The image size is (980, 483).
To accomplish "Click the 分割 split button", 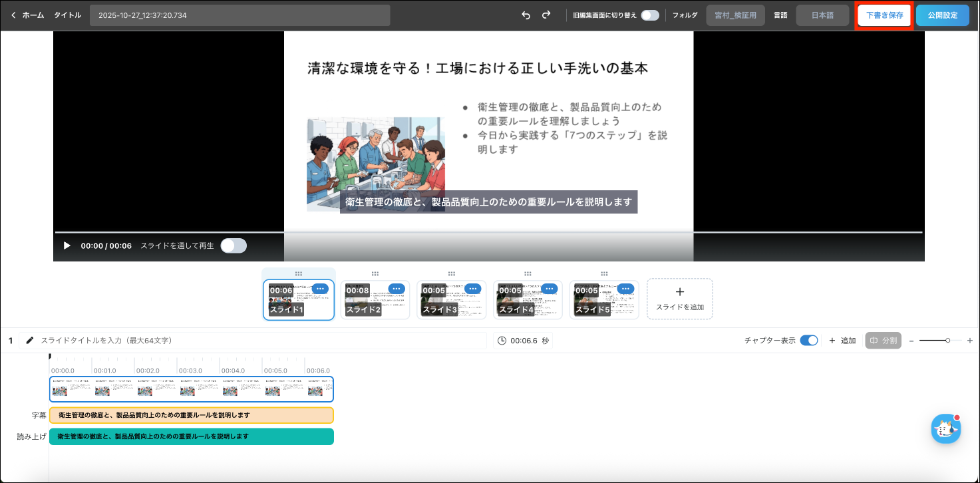I will (883, 341).
